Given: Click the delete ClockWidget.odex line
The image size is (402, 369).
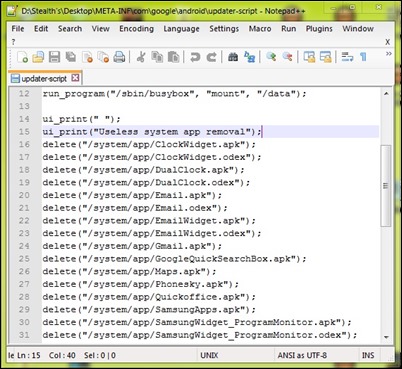Looking at the screenshot, I should point(152,157).
